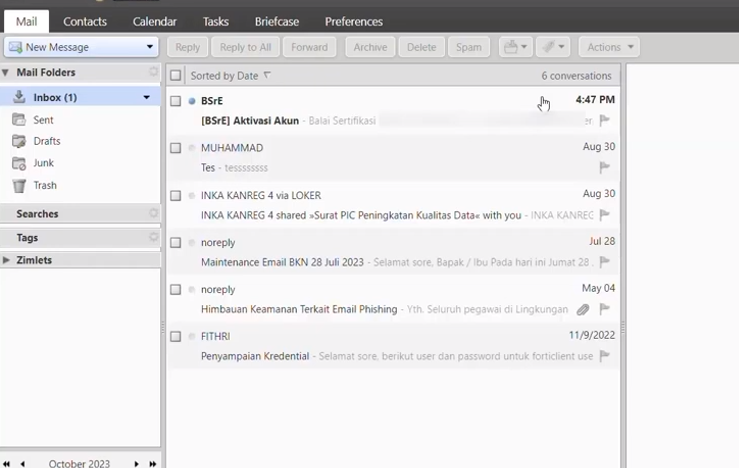This screenshot has width=739, height=468.
Task: Check the INKA KANREG 4 message checkbox
Action: [175, 195]
